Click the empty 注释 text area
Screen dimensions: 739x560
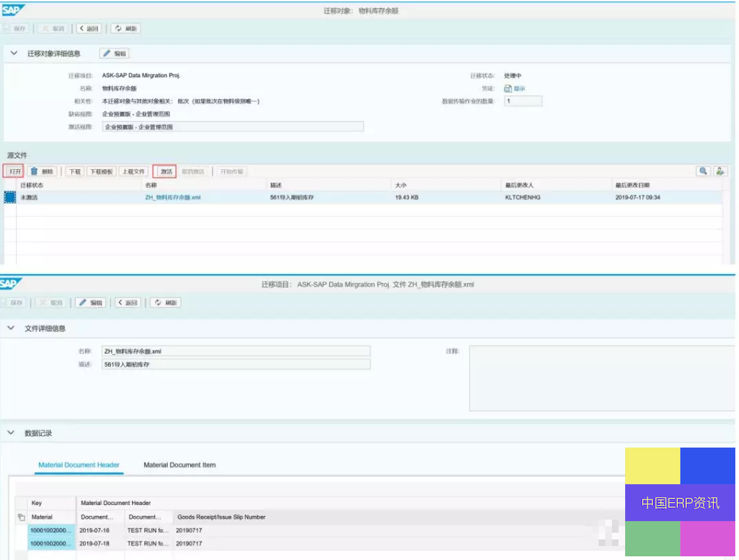(x=602, y=378)
